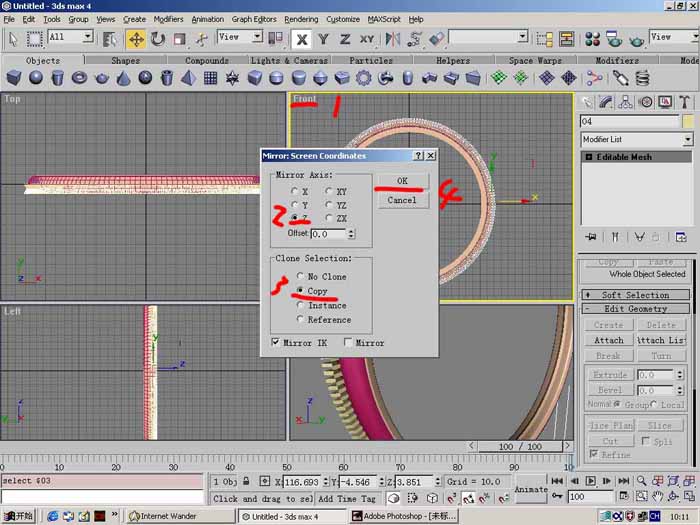Click the Offset value field
700x525 pixels.
point(329,233)
